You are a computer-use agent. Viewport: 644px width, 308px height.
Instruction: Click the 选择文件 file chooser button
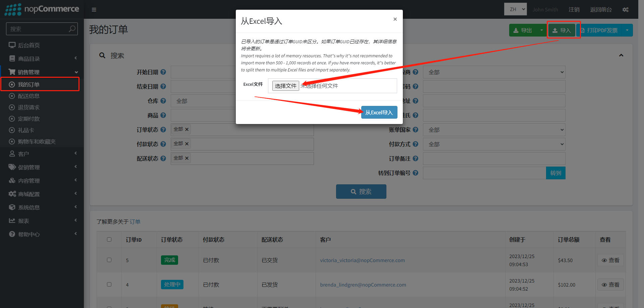[x=285, y=86]
